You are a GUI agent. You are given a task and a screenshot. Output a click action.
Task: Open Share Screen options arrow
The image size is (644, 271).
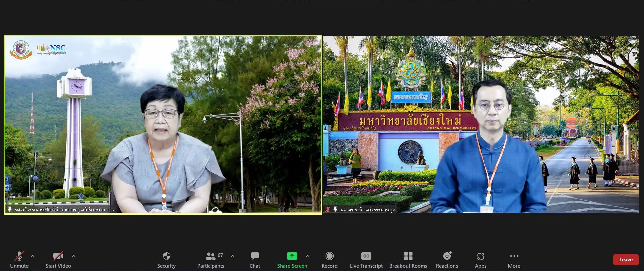pyautogui.click(x=308, y=256)
